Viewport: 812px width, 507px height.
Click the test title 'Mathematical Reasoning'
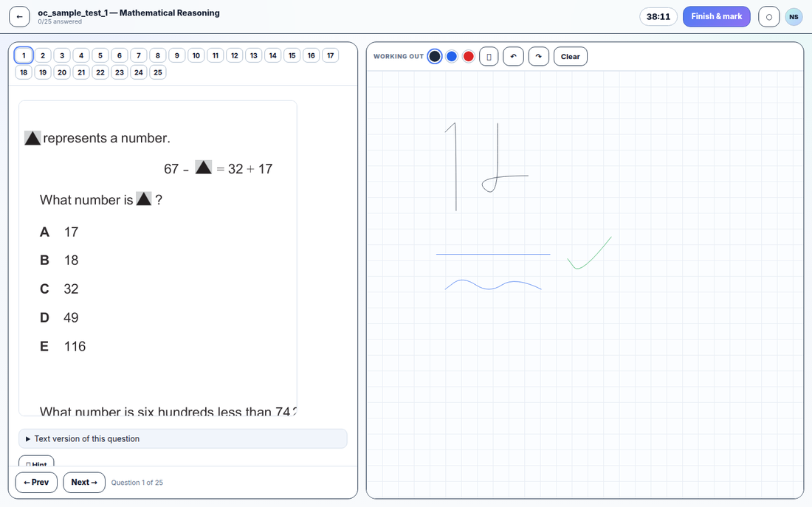pos(169,13)
